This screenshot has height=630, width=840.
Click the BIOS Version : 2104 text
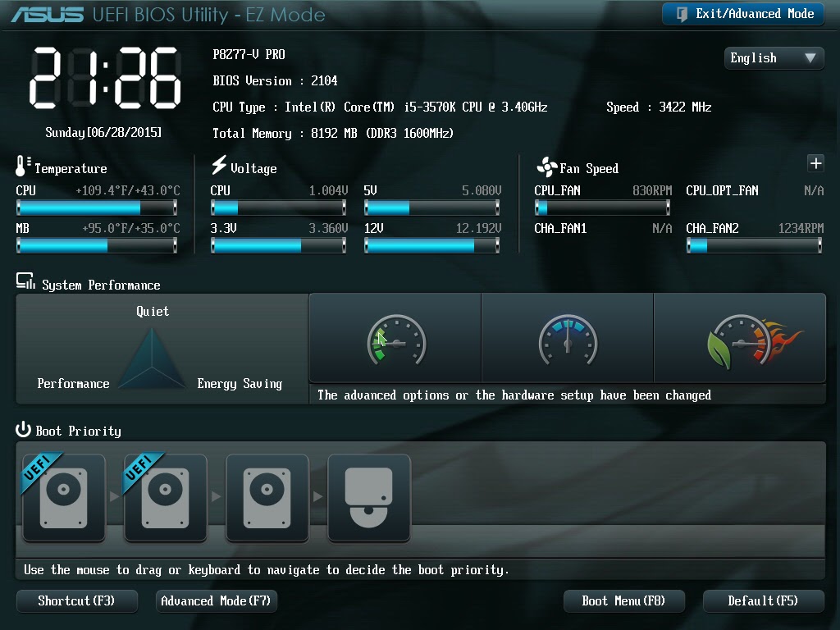point(275,81)
